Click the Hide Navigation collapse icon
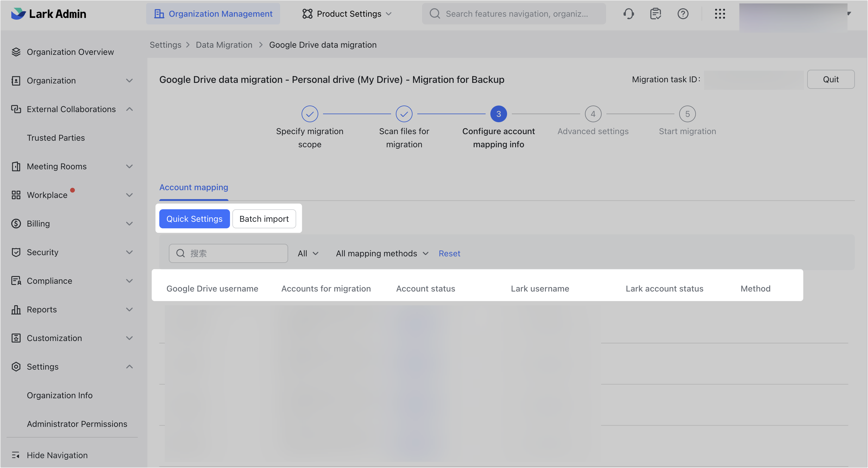This screenshot has width=868, height=468. pos(16,455)
